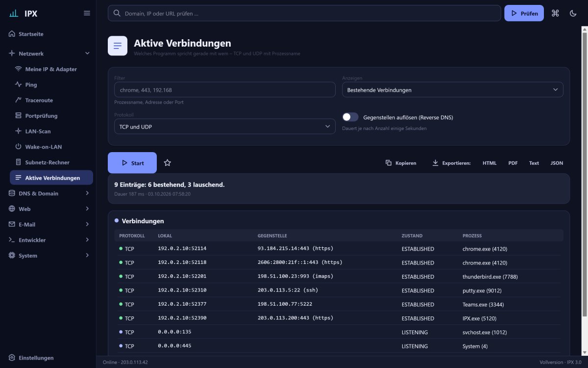Screen dimensions: 588x368
Task: Click the ZUSTAND column header
Action: (412, 236)
